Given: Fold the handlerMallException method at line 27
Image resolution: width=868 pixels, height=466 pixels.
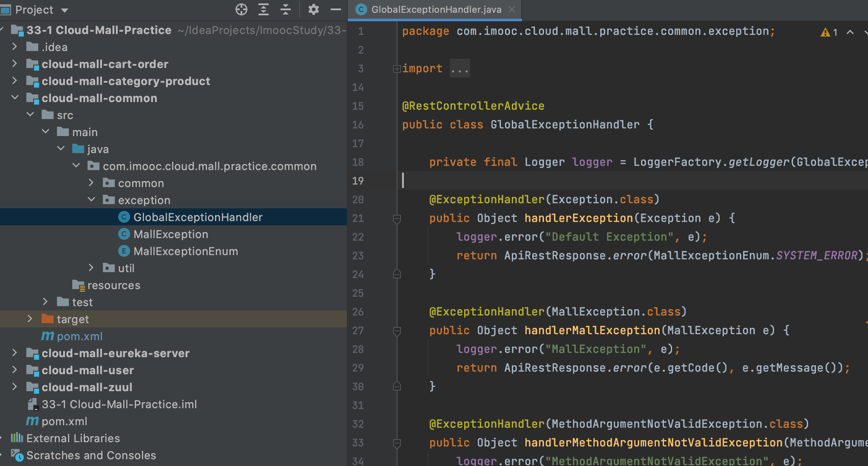Looking at the screenshot, I should point(397,331).
